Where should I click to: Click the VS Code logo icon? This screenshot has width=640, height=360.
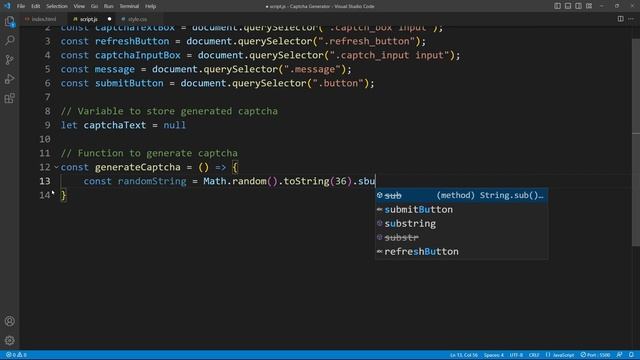point(7,6)
